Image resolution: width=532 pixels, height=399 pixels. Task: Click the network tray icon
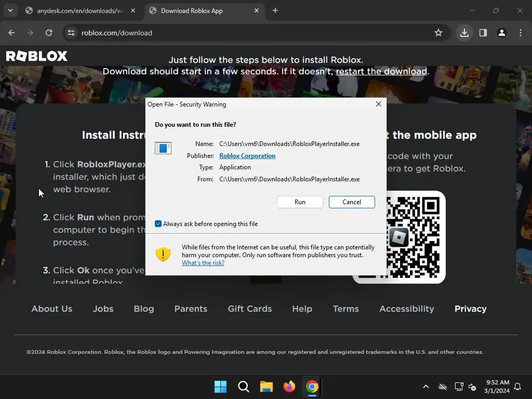(x=459, y=387)
